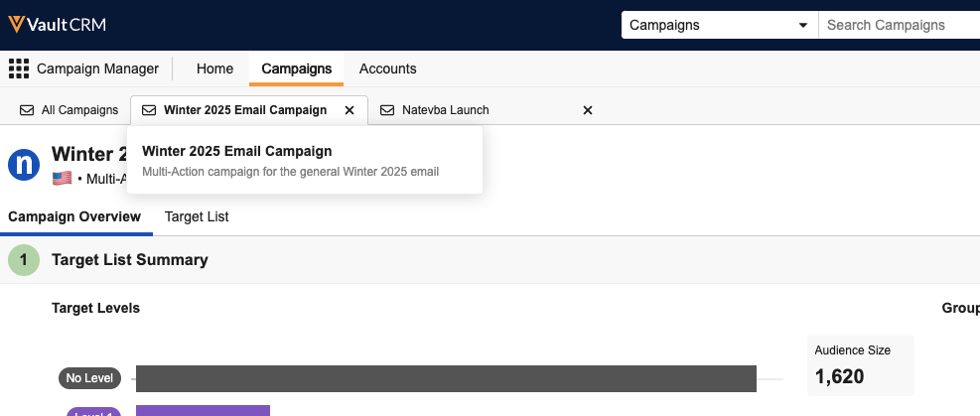This screenshot has width=980, height=416.
Task: Switch to the Target List tab
Action: click(197, 216)
